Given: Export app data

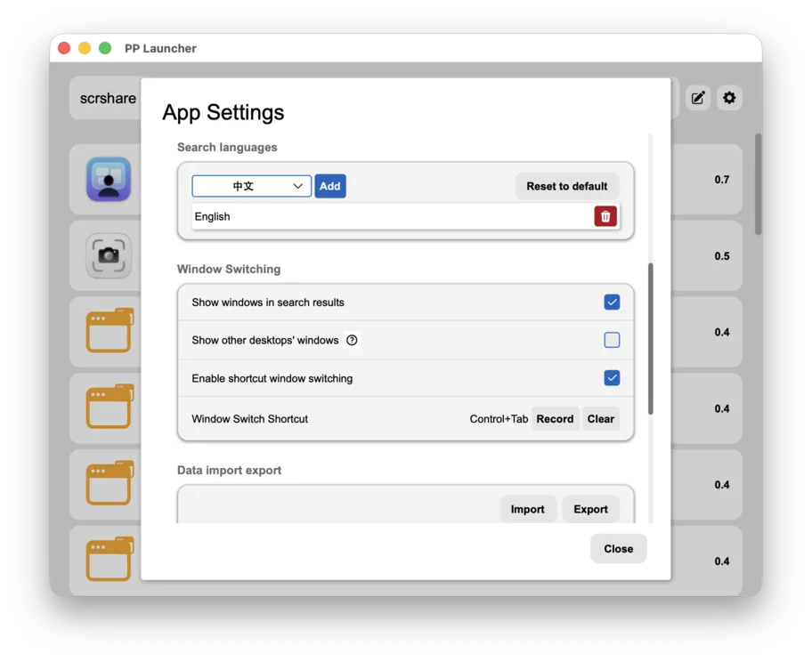Looking at the screenshot, I should pos(590,509).
